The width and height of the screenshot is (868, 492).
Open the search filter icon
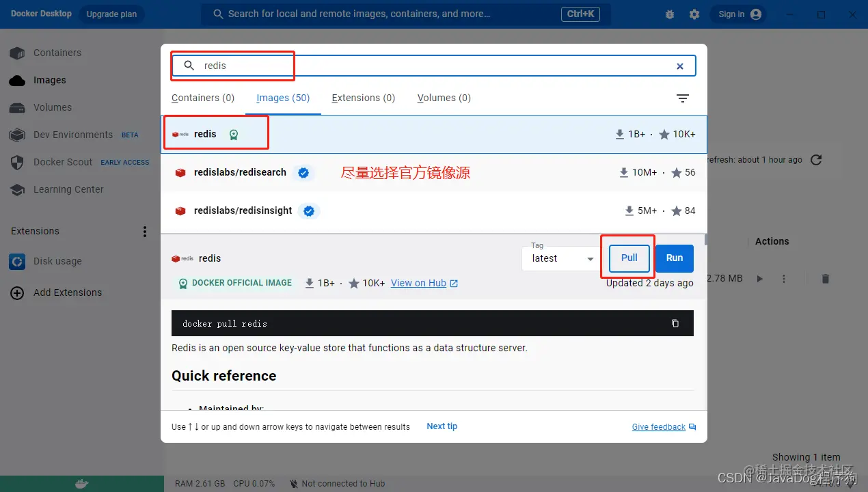[682, 98]
